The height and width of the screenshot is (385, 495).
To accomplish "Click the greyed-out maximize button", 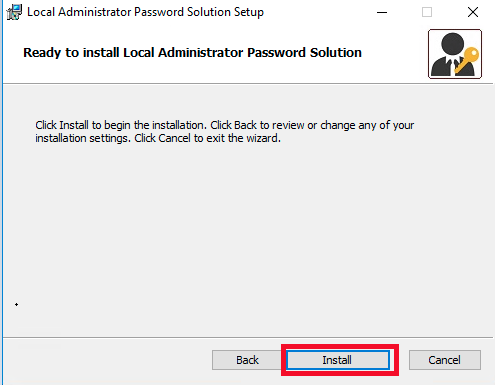I will tap(427, 12).
